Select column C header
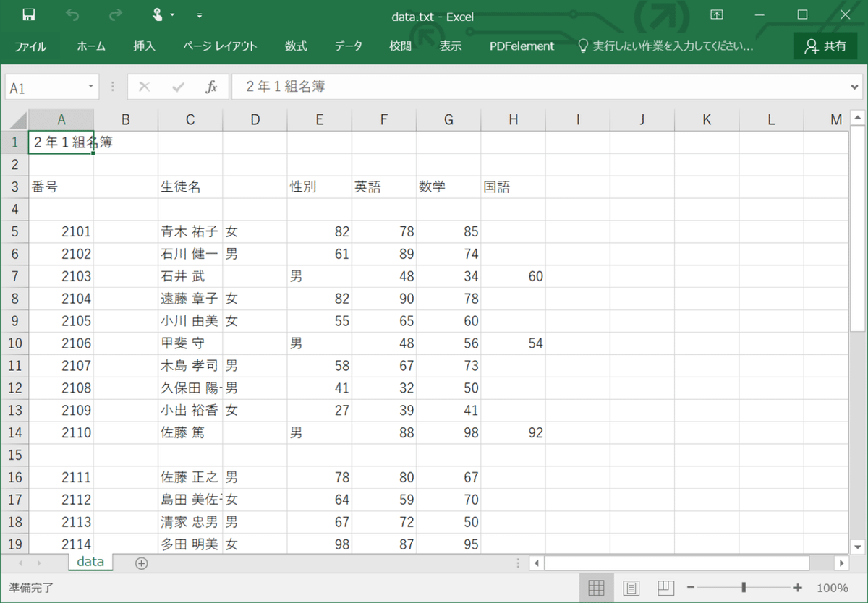 pyautogui.click(x=190, y=120)
